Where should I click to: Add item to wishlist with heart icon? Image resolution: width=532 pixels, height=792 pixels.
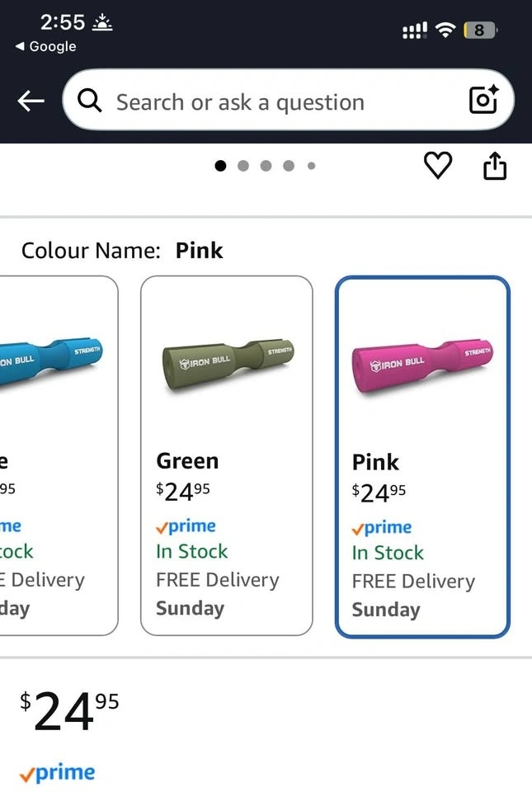click(x=438, y=167)
